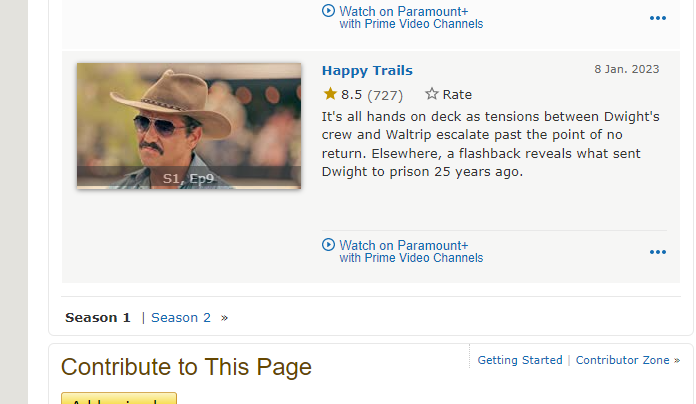The height and width of the screenshot is (404, 696).
Task: Open the Happy Trails episode thumbnail
Action: point(188,126)
